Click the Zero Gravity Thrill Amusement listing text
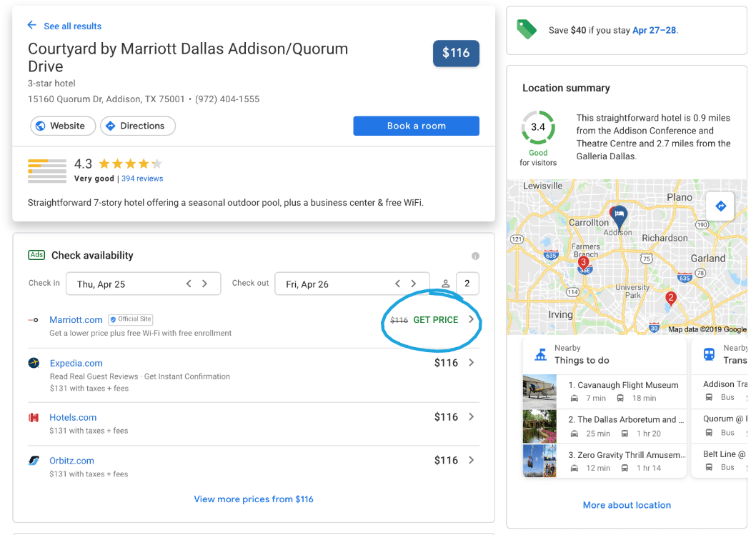756x535 pixels. (627, 455)
